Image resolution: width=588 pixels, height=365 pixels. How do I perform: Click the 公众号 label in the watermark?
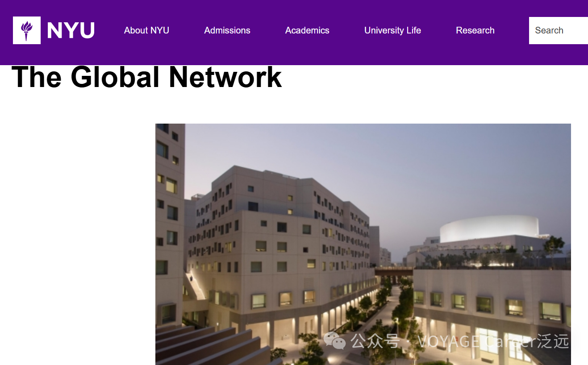click(375, 341)
